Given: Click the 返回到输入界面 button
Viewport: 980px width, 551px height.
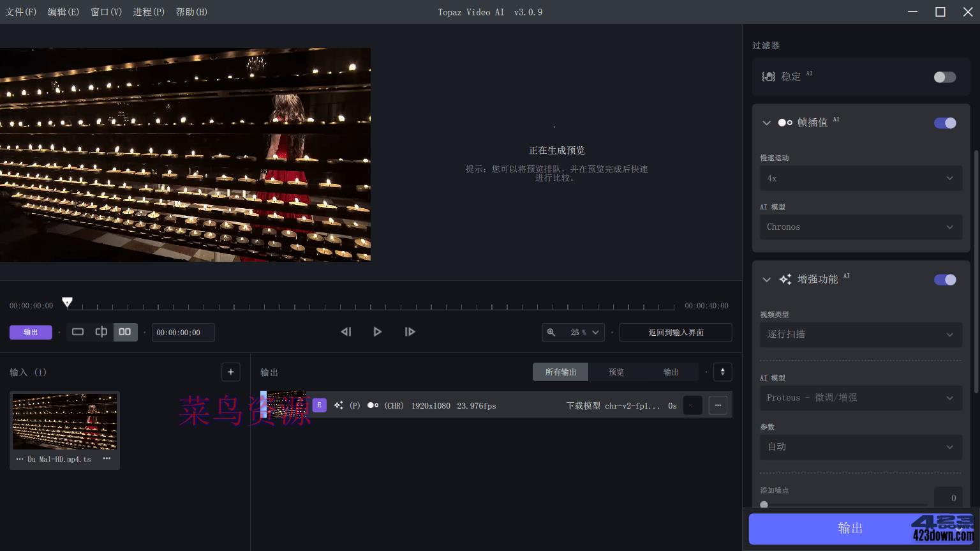Looking at the screenshot, I should 675,332.
